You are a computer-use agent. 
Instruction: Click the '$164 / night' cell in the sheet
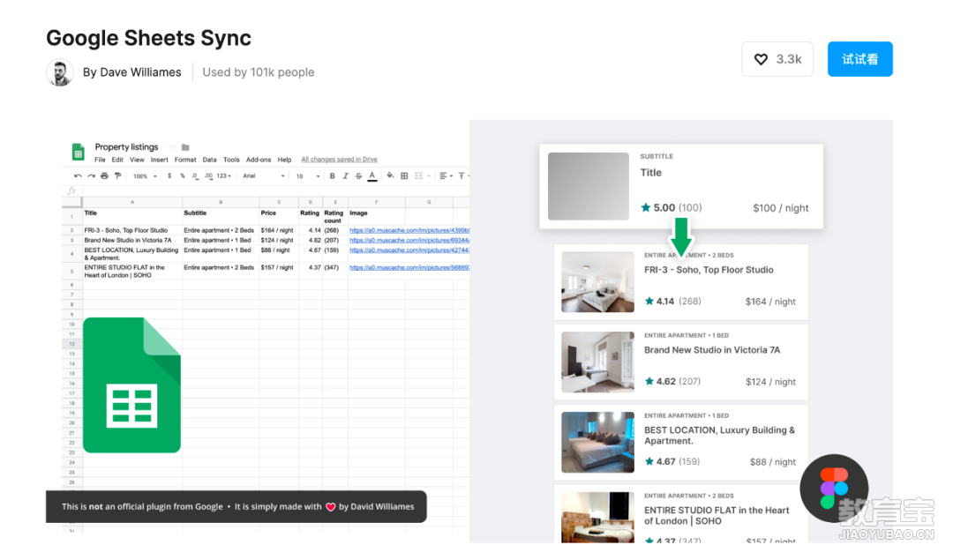point(277,231)
